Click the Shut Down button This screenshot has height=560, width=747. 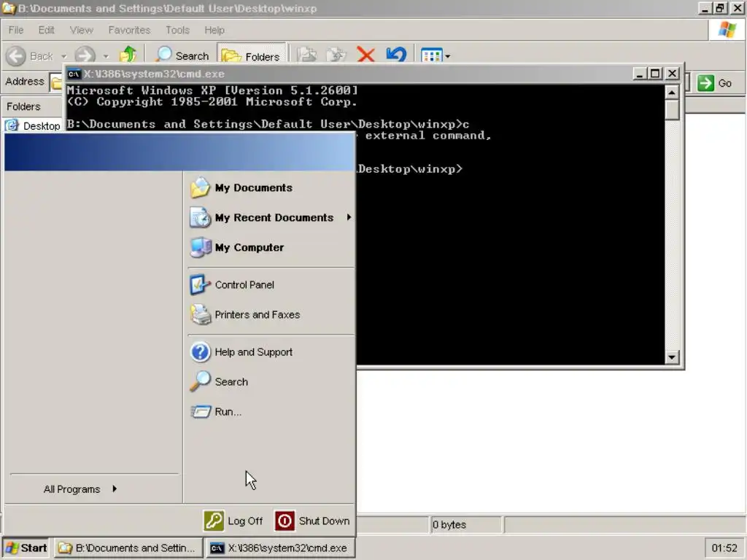pyautogui.click(x=312, y=521)
